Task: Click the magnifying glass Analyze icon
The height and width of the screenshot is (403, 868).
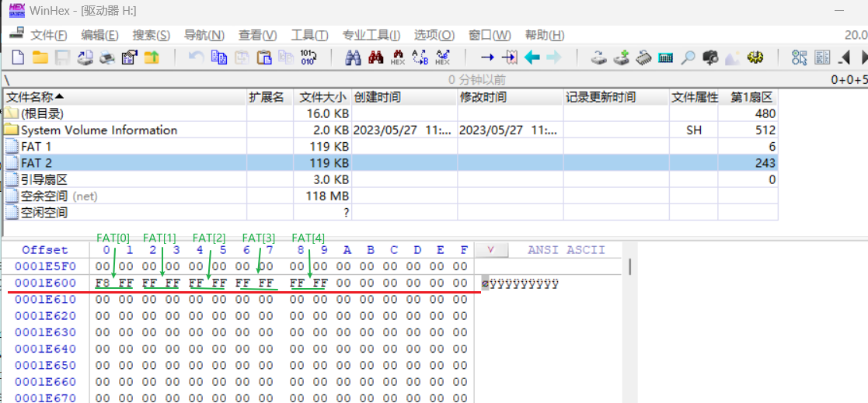Action: pyautogui.click(x=688, y=57)
